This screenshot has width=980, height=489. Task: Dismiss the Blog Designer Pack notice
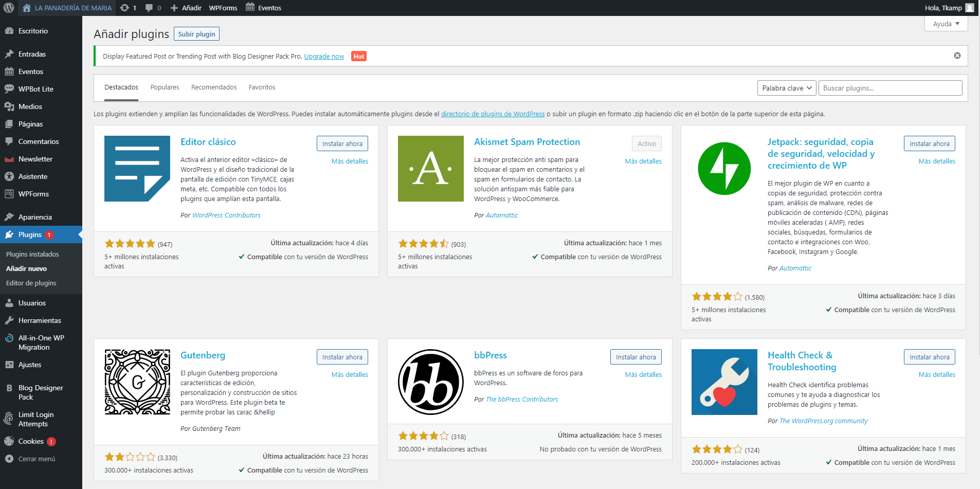coord(957,56)
